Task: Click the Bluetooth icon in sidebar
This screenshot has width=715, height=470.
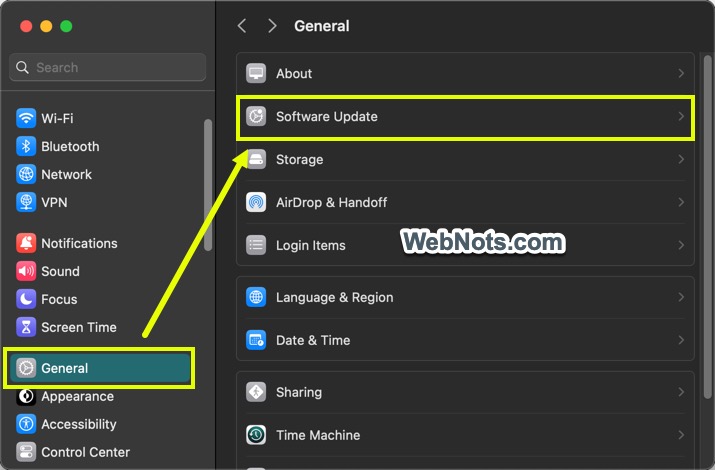Action: click(26, 146)
